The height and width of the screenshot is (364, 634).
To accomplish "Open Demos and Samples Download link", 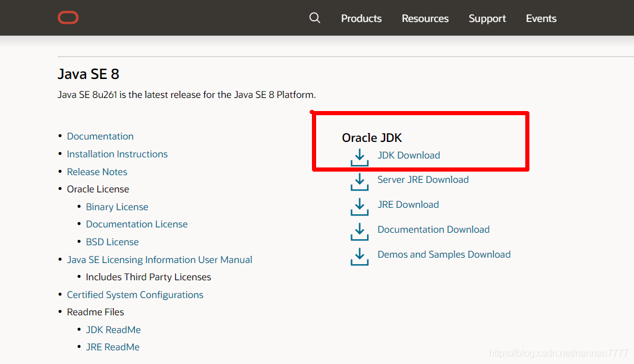I will (444, 255).
